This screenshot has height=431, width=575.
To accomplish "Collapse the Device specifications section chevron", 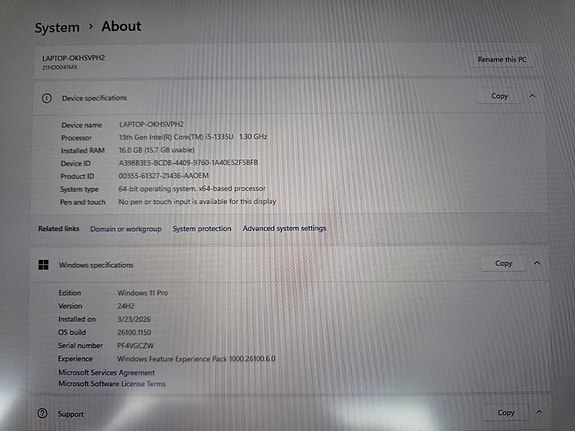I will [532, 96].
